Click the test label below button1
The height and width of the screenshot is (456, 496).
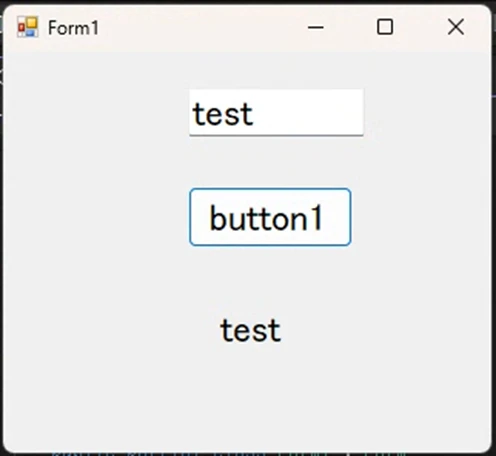pos(251,330)
